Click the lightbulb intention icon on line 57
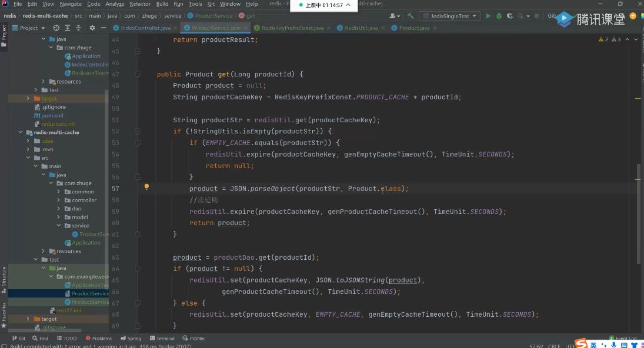This screenshot has height=348, width=644. point(146,188)
